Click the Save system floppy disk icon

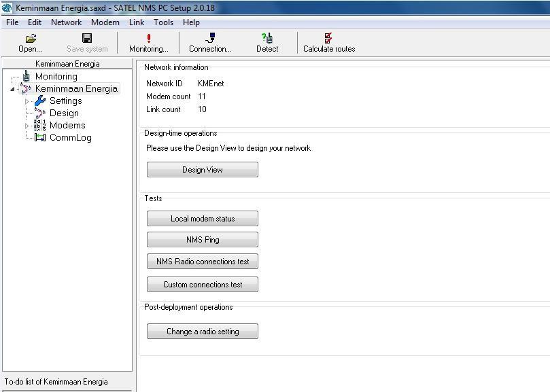point(86,38)
